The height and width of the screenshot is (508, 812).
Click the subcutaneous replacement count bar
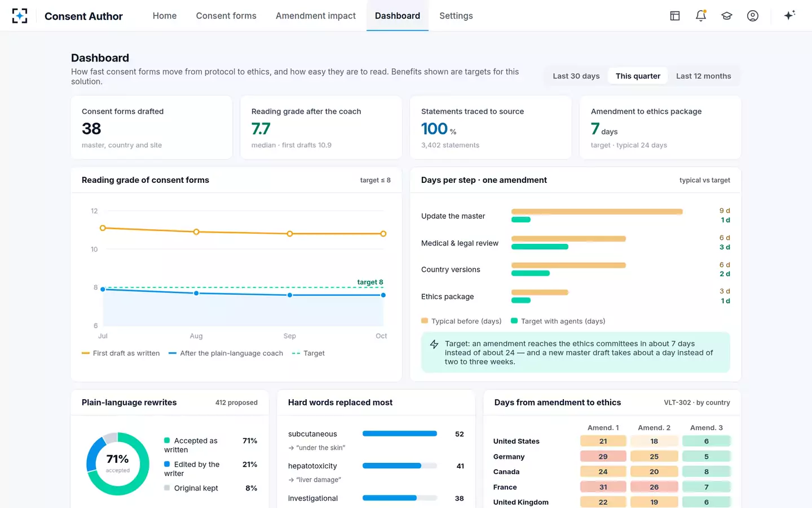(400, 433)
